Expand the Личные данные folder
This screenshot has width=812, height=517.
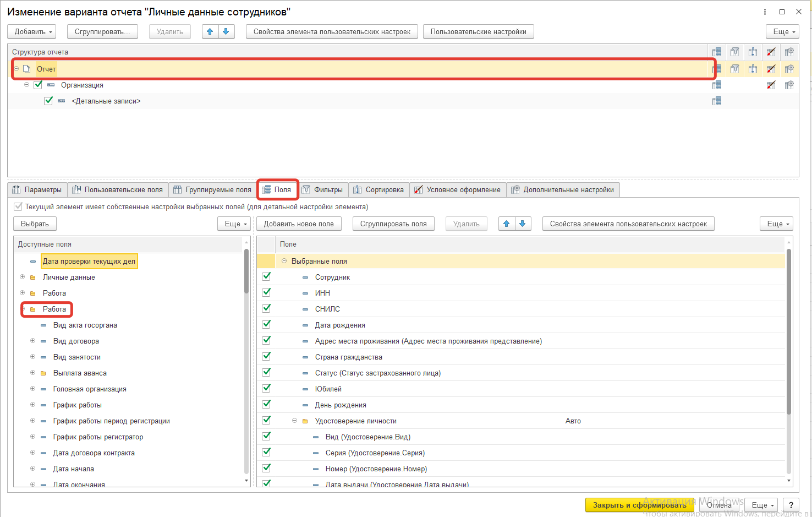pos(22,277)
